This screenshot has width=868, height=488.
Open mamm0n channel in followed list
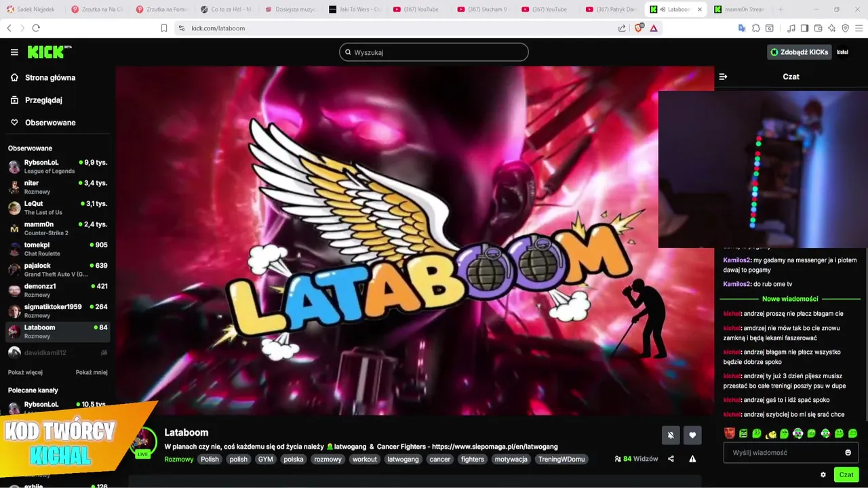58,228
